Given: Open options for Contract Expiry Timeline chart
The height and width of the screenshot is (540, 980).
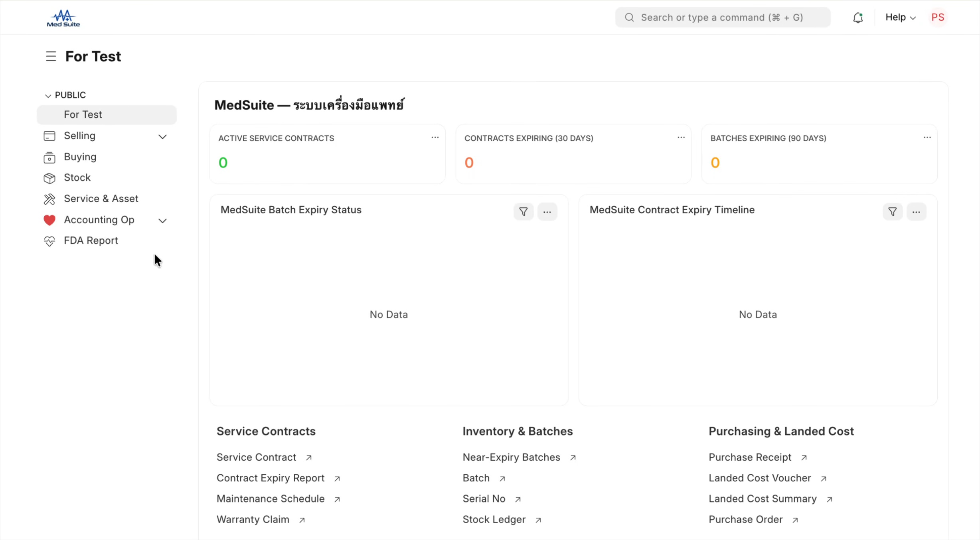Looking at the screenshot, I should [916, 211].
